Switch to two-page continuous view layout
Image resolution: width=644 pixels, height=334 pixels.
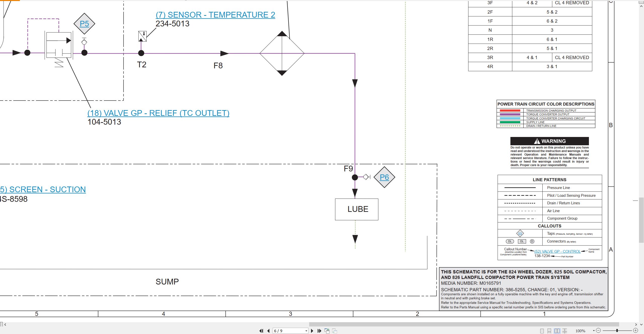(565, 331)
